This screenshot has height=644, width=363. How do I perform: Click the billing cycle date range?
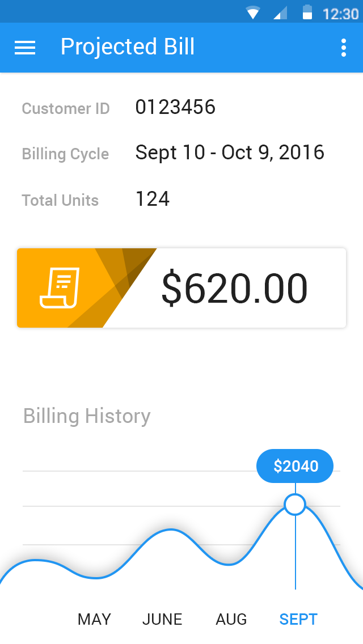point(230,153)
